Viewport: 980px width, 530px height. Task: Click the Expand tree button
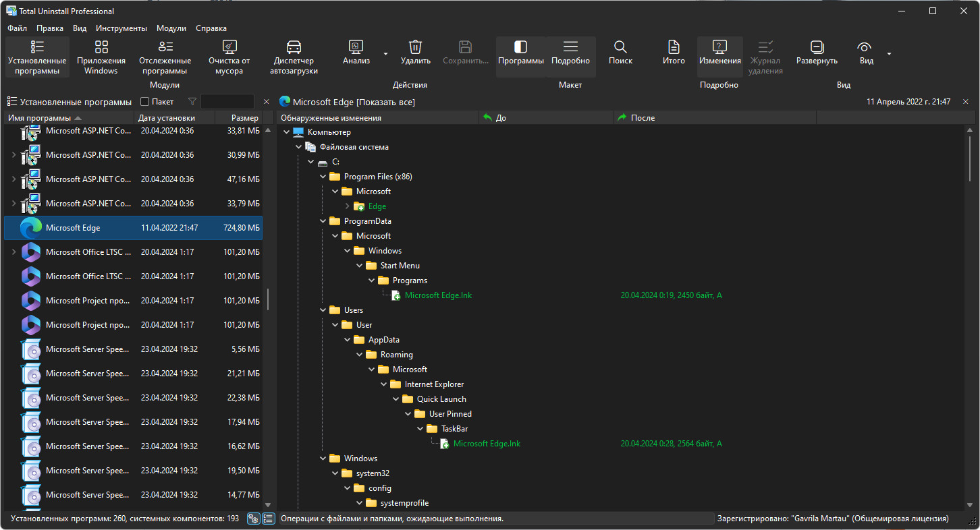[817, 53]
